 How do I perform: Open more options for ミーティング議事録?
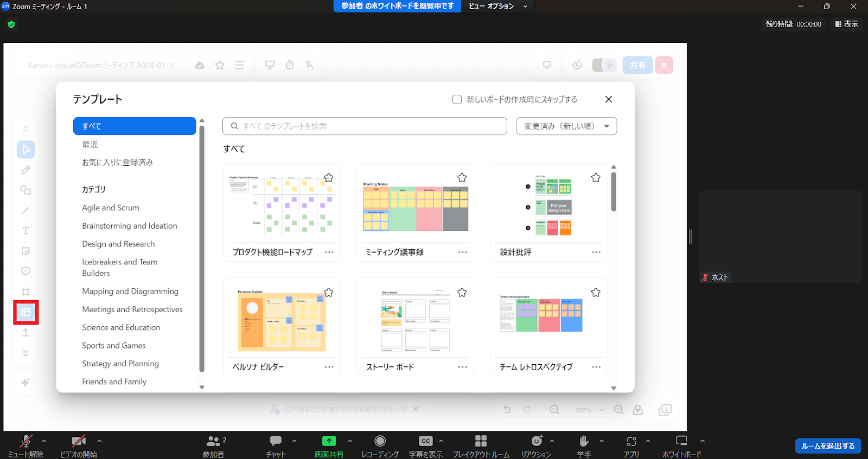coord(463,253)
